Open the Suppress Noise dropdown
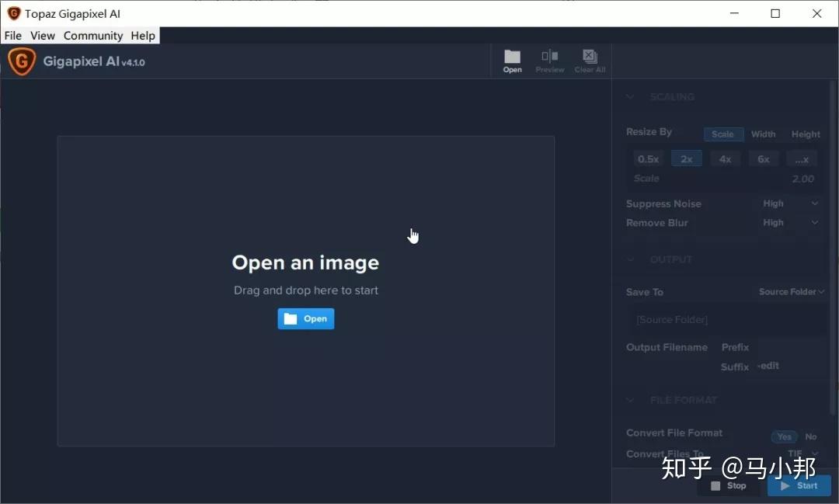This screenshot has height=504, width=839. pyautogui.click(x=790, y=203)
